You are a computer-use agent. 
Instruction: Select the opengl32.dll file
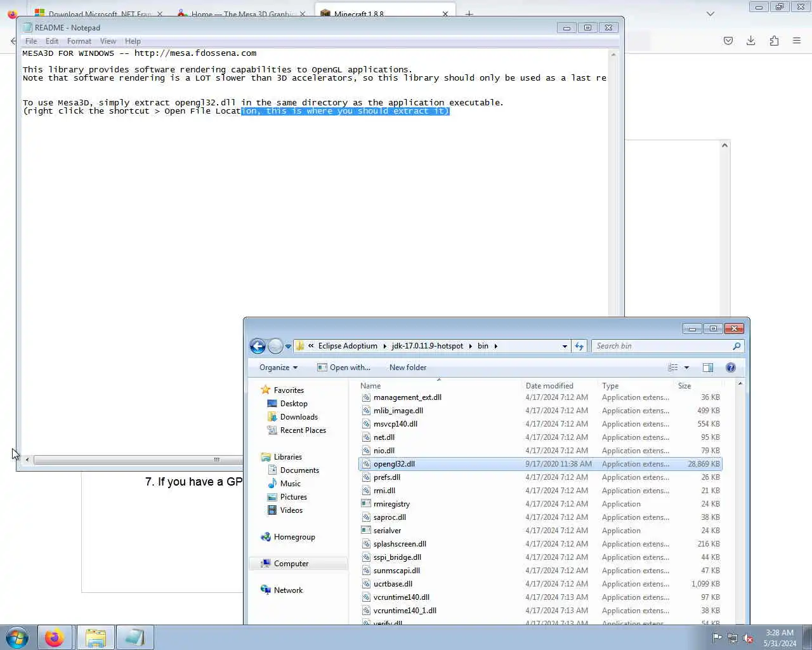(x=540, y=464)
